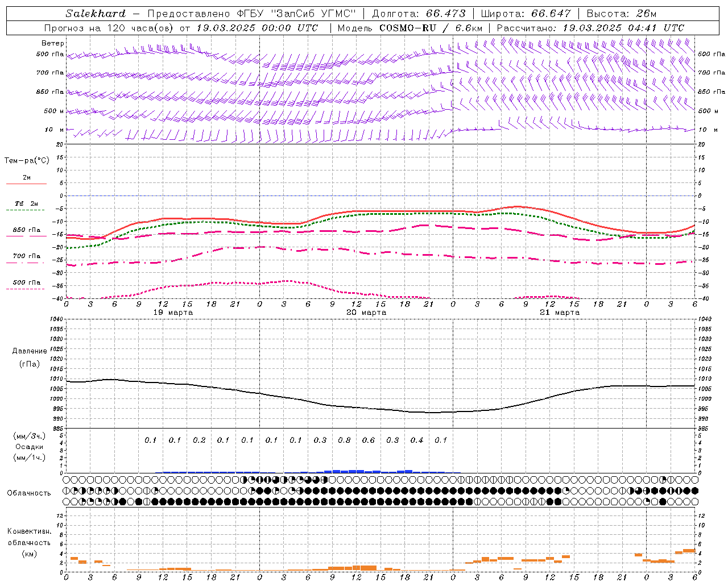Click the 1040 value on left pressure axis
The image size is (728, 582).
(57, 319)
